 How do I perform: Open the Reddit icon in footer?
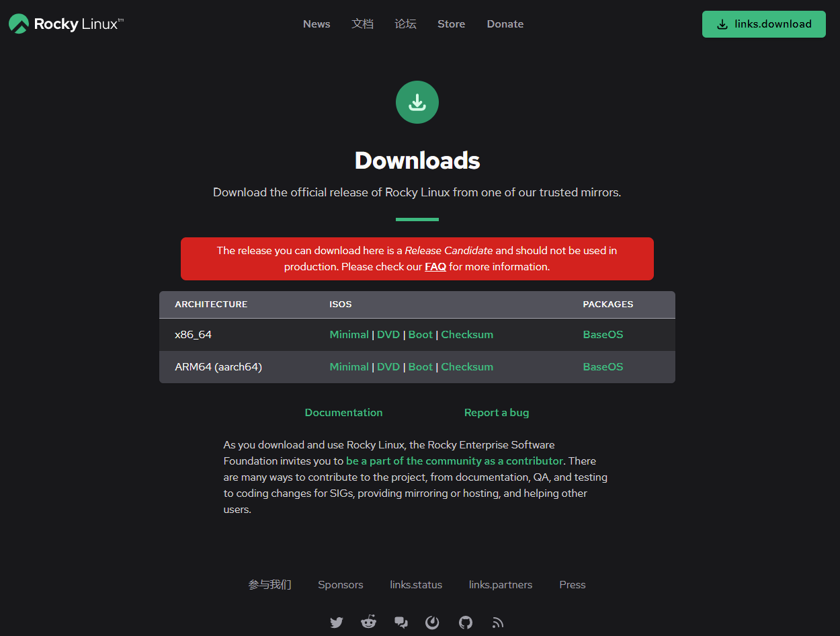click(369, 622)
